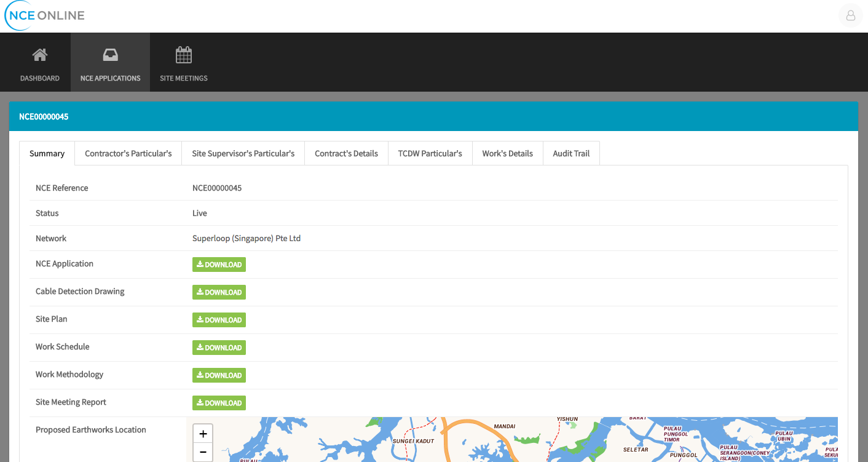Viewport: 868px width, 462px height.
Task: Zoom in on the earthworks map
Action: [x=203, y=434]
